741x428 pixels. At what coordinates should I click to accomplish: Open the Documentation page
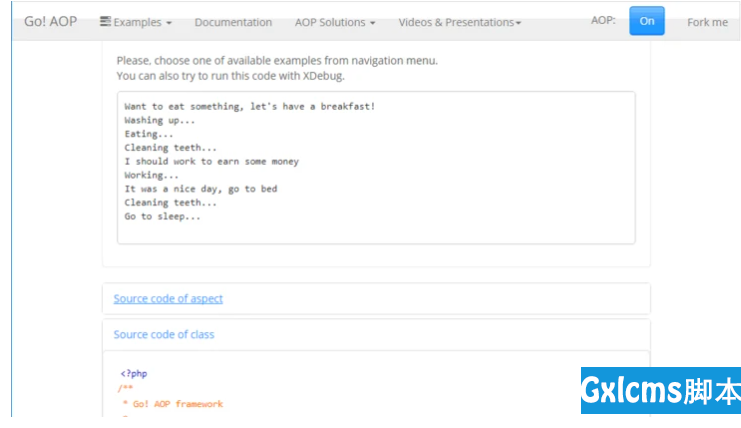233,22
